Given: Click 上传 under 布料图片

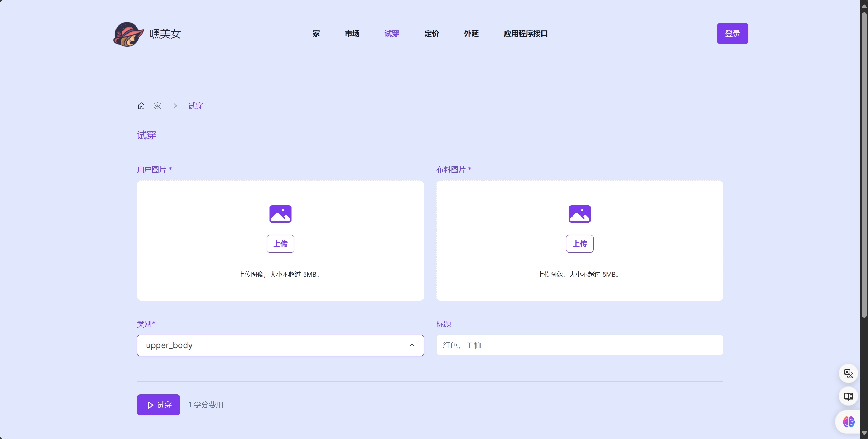Looking at the screenshot, I should coord(579,244).
